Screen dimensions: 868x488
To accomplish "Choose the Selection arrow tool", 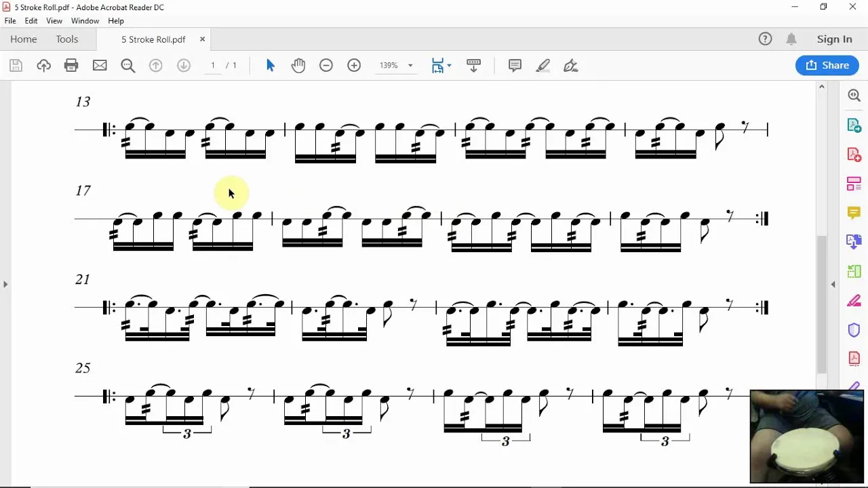I will [271, 66].
